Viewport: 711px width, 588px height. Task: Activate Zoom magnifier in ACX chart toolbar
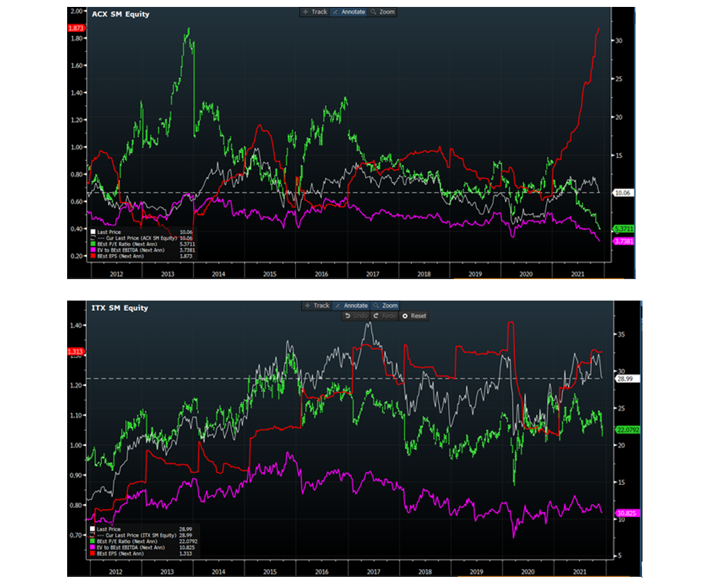(383, 12)
